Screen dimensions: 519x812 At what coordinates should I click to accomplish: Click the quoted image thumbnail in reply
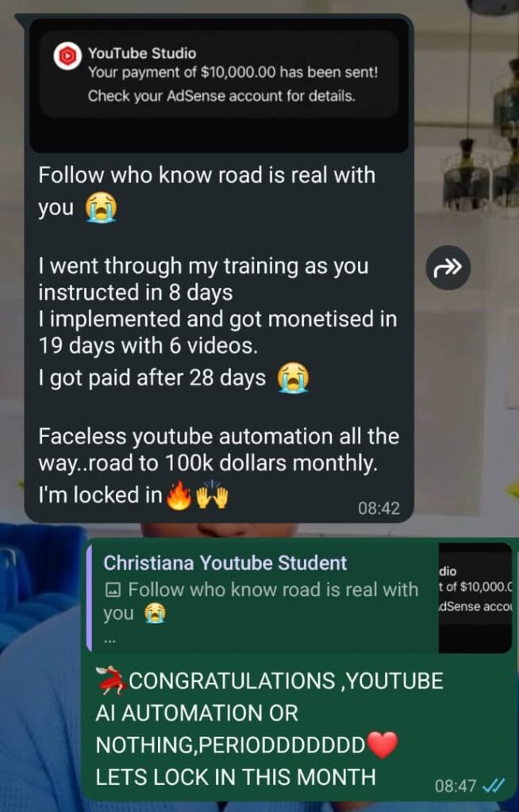point(475,597)
